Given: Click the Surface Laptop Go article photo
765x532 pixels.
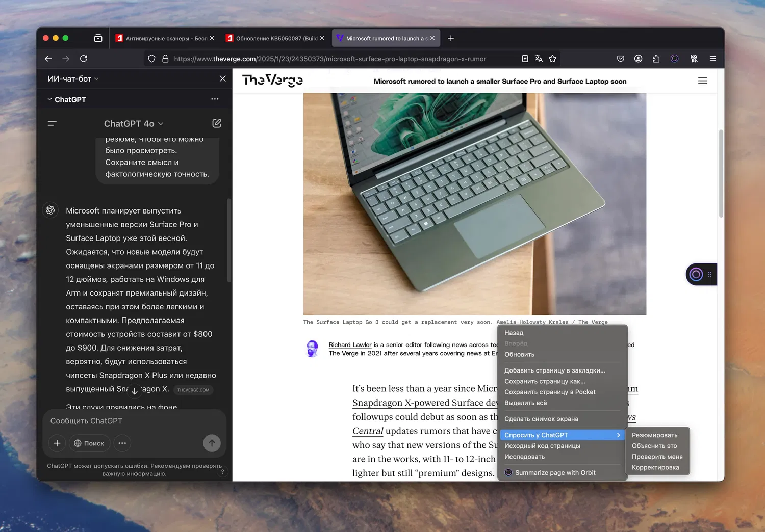Looking at the screenshot, I should click(475, 204).
